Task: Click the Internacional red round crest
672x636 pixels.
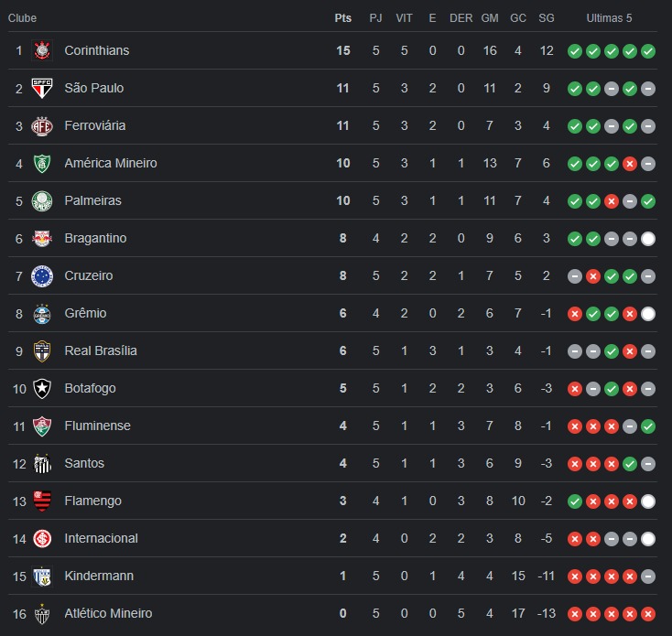Action: point(42,539)
